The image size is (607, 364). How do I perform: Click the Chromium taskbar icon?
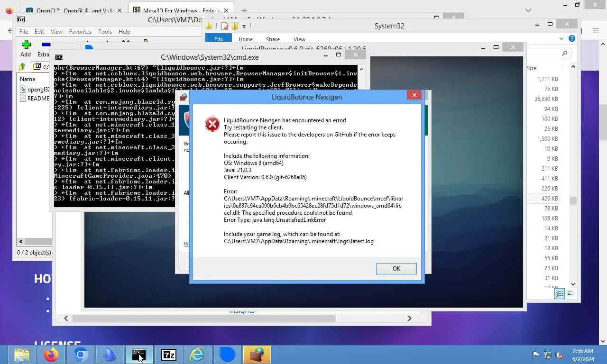[81, 355]
